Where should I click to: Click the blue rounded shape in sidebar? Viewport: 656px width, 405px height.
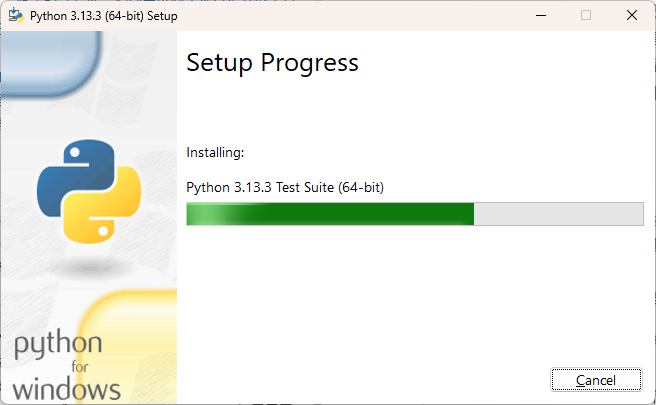point(50,63)
